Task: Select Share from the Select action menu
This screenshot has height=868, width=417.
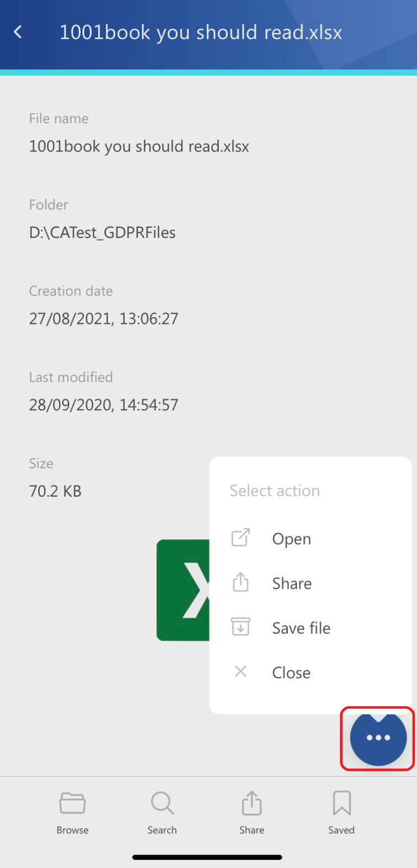Action: [292, 583]
